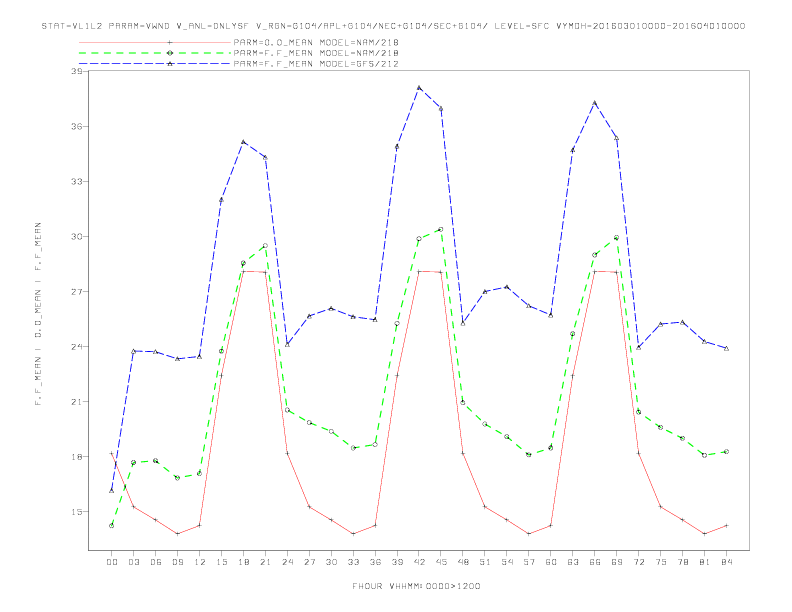Click the y-axis label 36

[x=76, y=126]
